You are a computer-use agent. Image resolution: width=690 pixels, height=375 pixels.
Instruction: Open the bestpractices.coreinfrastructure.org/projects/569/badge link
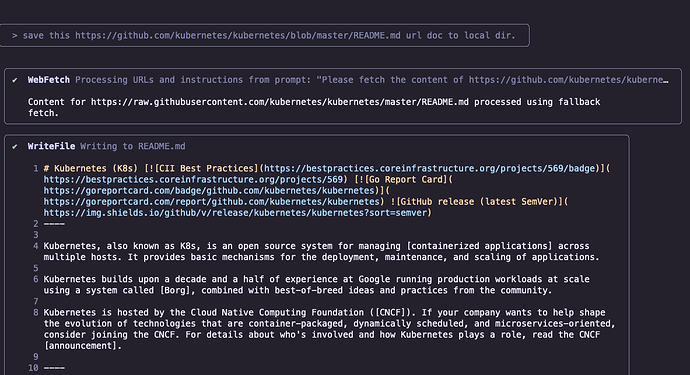tap(430, 169)
